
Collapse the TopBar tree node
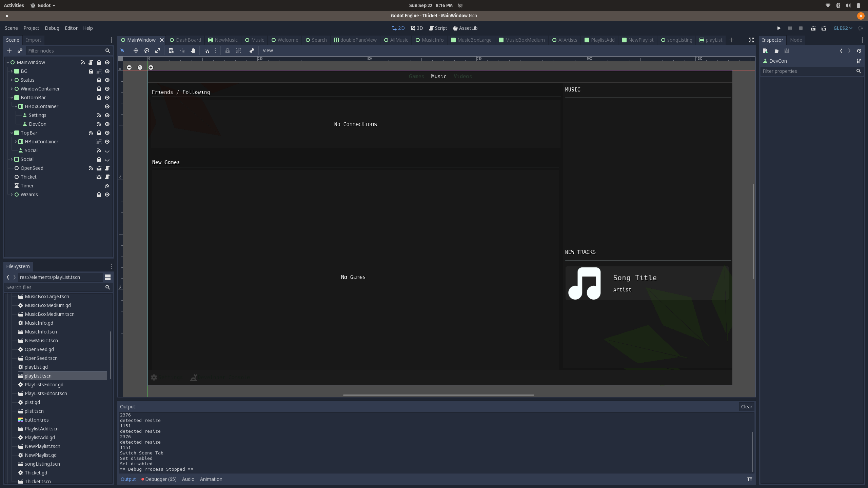coord(12,133)
